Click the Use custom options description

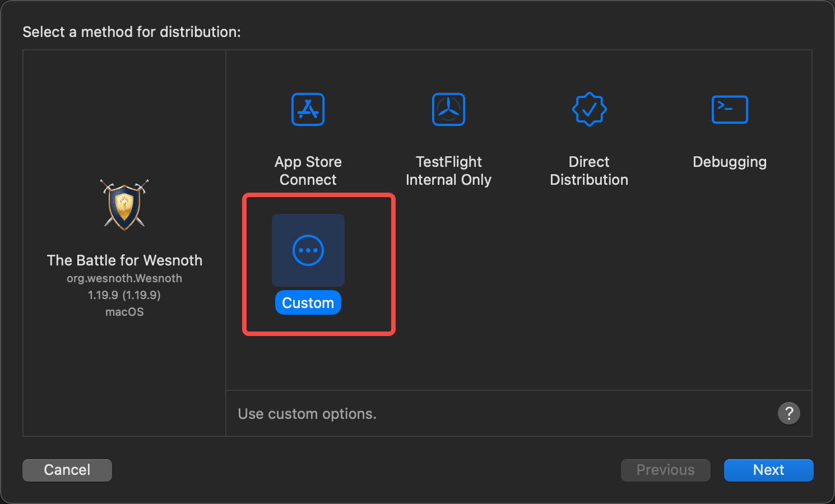(x=307, y=414)
